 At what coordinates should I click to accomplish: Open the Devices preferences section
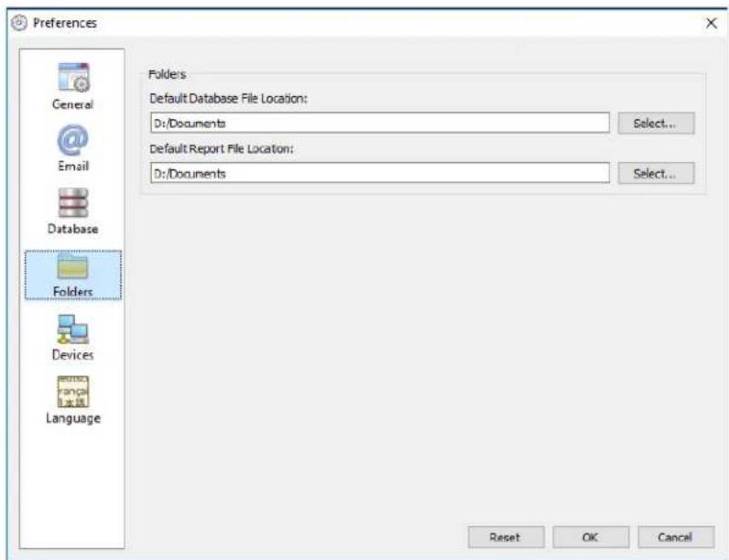[x=73, y=338]
